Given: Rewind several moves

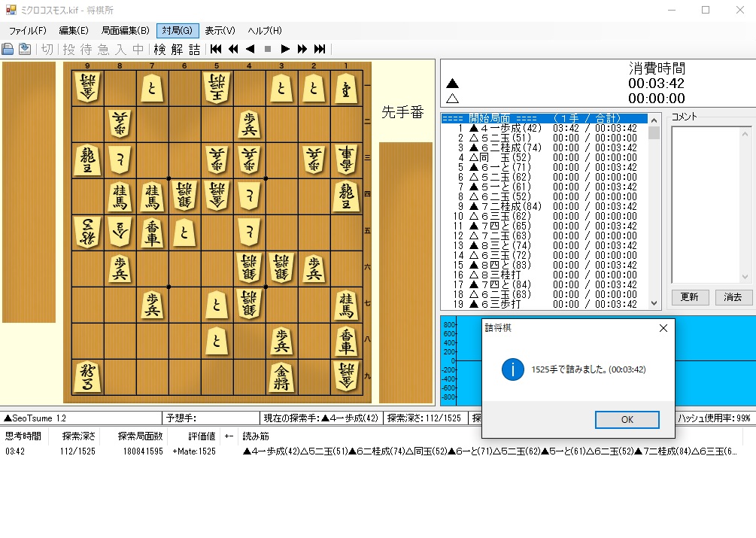Looking at the screenshot, I should (233, 49).
